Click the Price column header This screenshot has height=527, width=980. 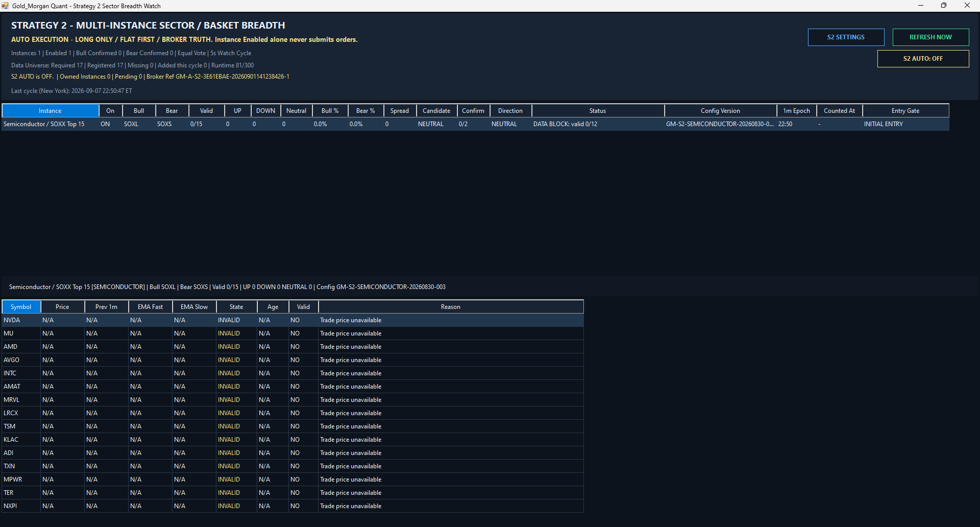coord(62,307)
